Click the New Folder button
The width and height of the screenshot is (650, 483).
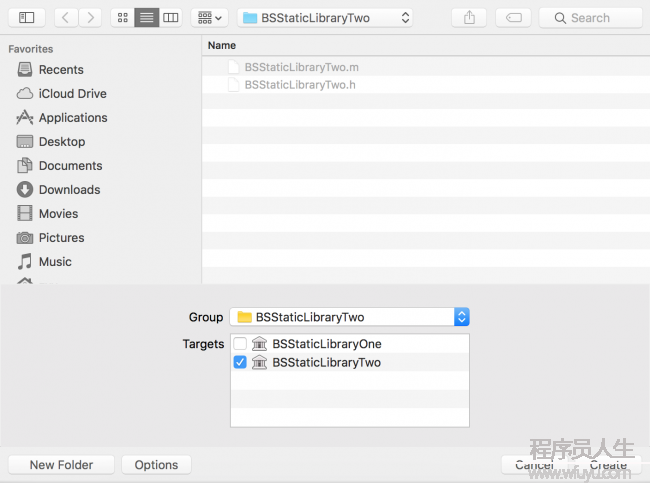coord(61,465)
